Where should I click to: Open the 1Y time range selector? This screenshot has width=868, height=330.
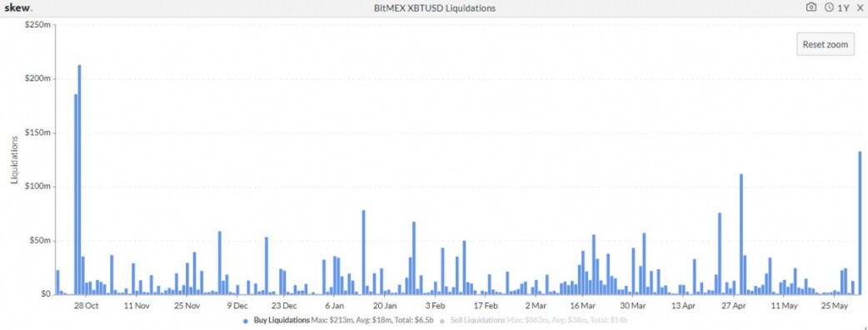(836, 7)
